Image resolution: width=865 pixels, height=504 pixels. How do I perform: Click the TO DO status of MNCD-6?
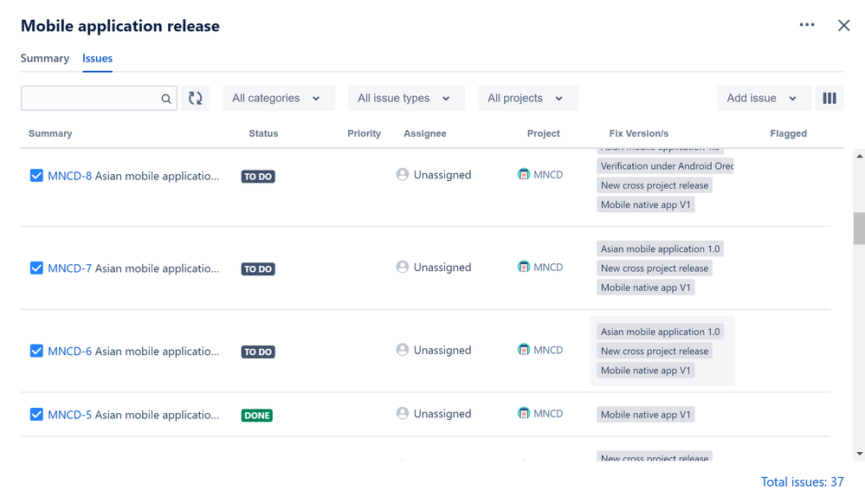point(258,352)
